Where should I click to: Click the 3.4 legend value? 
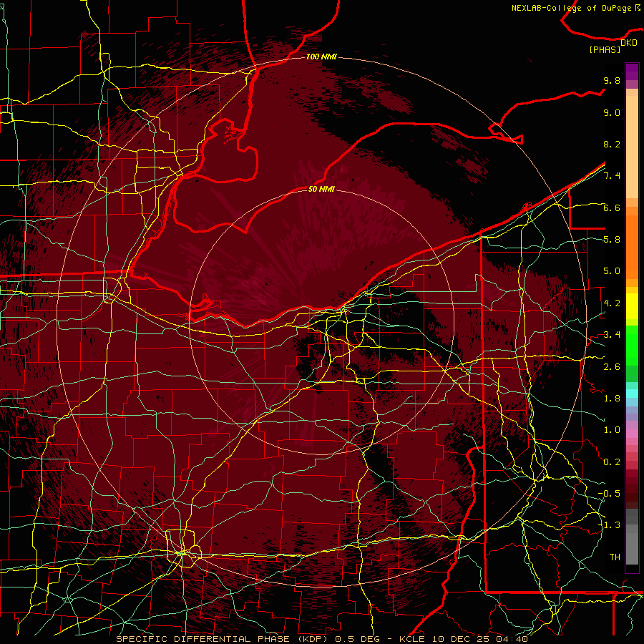(x=612, y=335)
